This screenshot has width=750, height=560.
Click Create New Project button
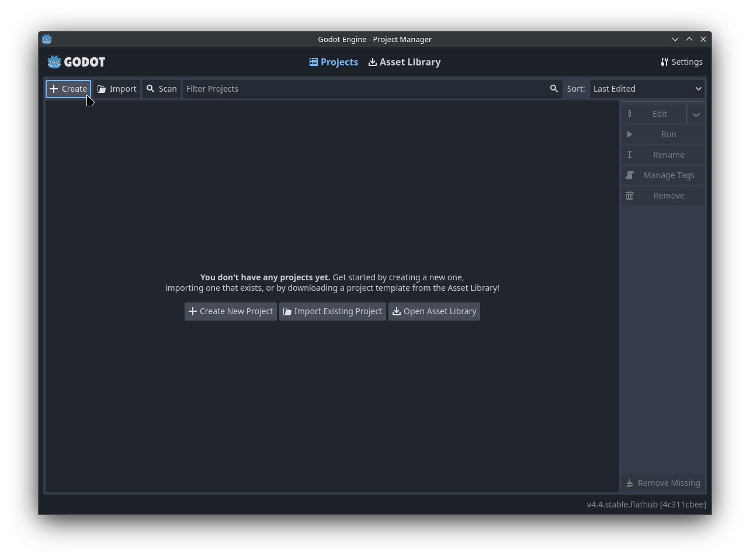pyautogui.click(x=231, y=311)
